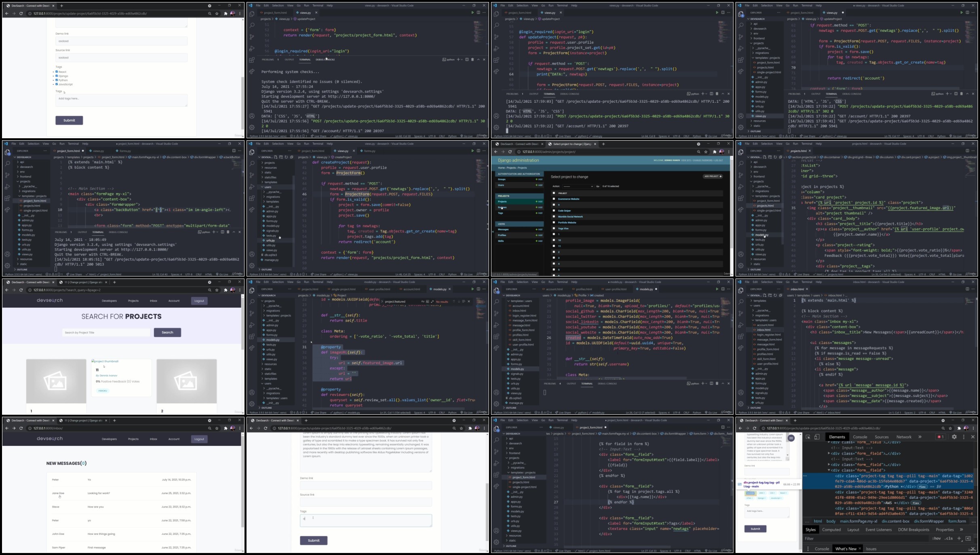
Task: Activate the DevTools inspect element picker
Action: tap(808, 437)
